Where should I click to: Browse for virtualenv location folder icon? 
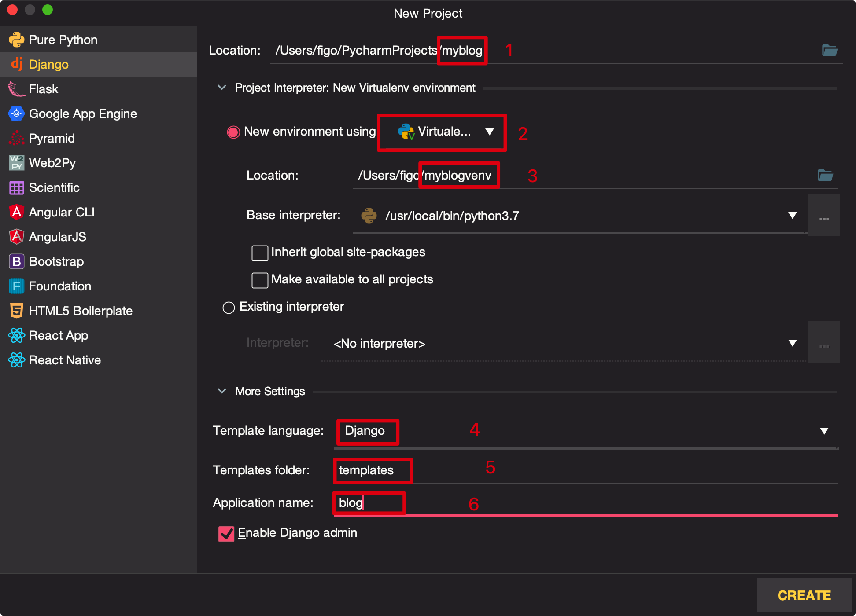825,175
